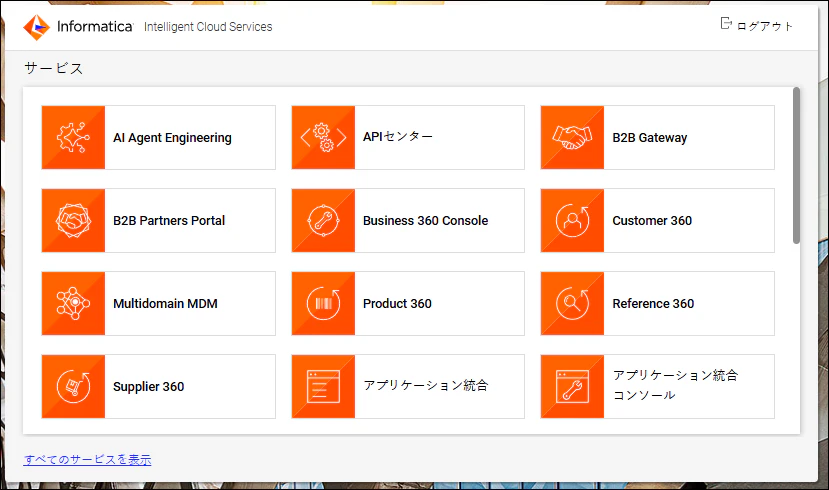Click the ログアウト link
The width and height of the screenshot is (829, 490).
coord(764,26)
